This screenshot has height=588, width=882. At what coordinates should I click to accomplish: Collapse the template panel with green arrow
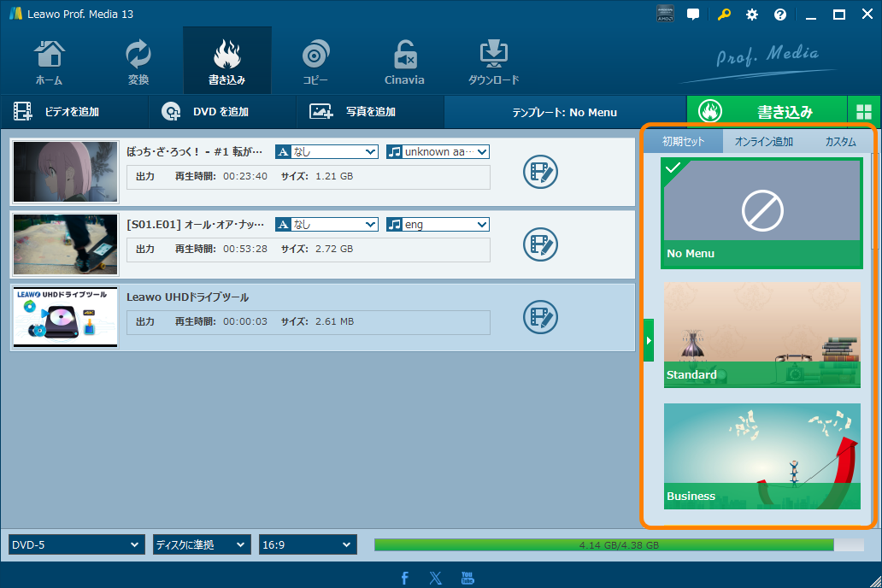click(x=649, y=340)
